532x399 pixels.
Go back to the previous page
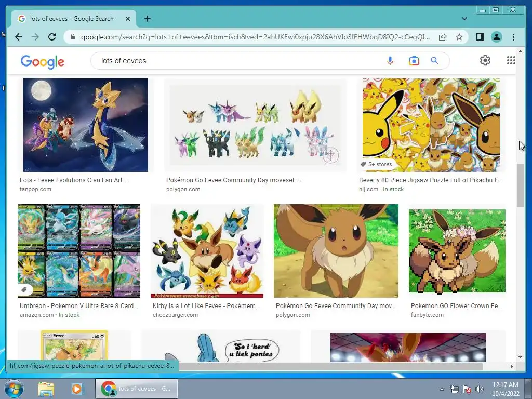click(x=19, y=37)
